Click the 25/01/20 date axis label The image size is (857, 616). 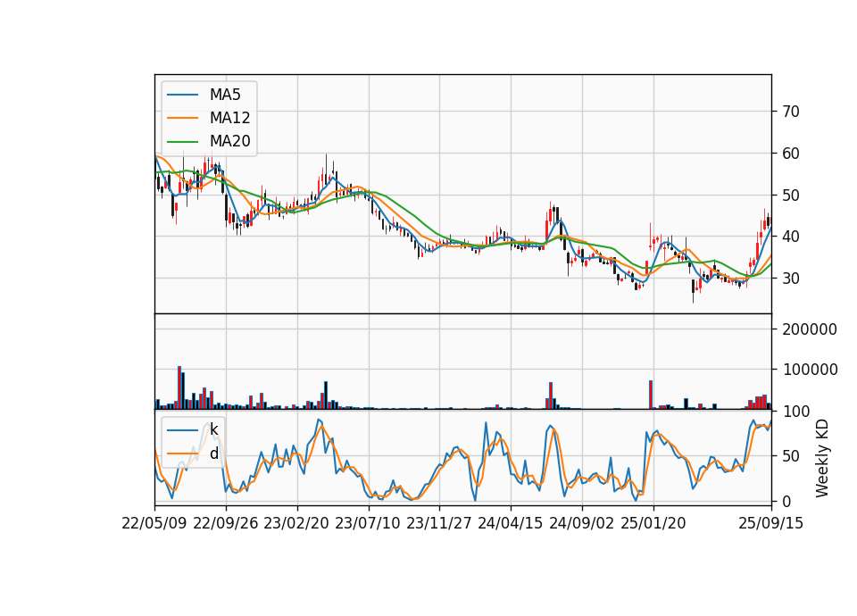pos(653,523)
